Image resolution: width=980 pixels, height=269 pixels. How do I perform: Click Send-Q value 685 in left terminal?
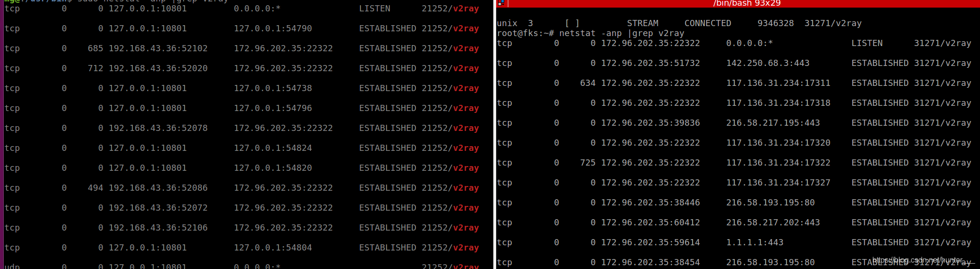[95, 48]
